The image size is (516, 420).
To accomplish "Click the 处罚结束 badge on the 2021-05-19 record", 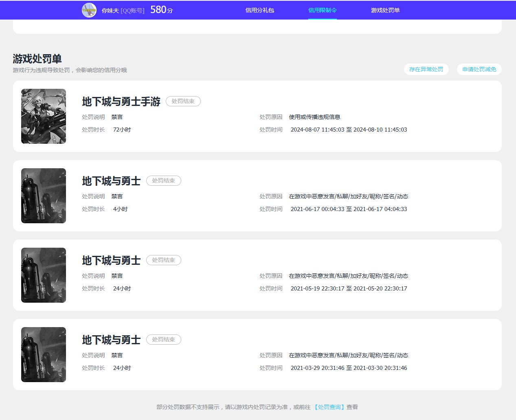I will click(x=164, y=260).
